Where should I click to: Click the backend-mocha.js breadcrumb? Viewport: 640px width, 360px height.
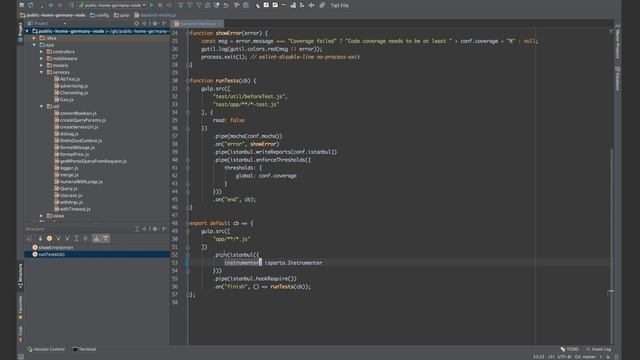click(x=155, y=15)
